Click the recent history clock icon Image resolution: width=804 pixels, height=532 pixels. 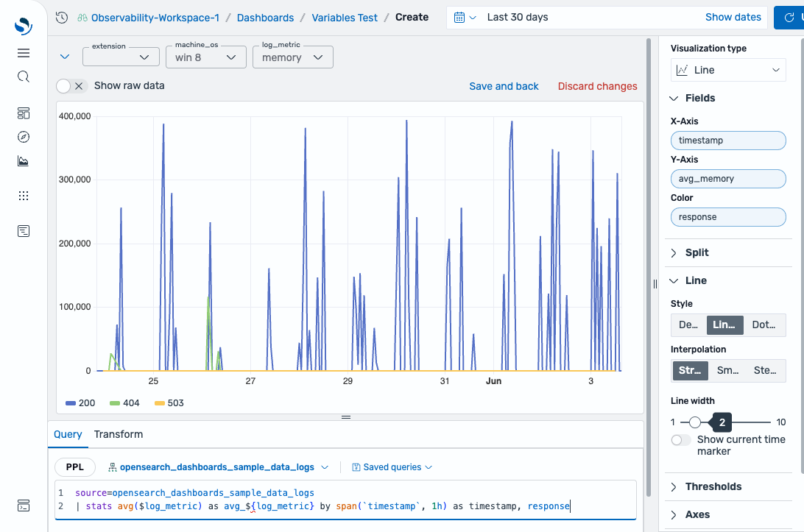(x=62, y=18)
